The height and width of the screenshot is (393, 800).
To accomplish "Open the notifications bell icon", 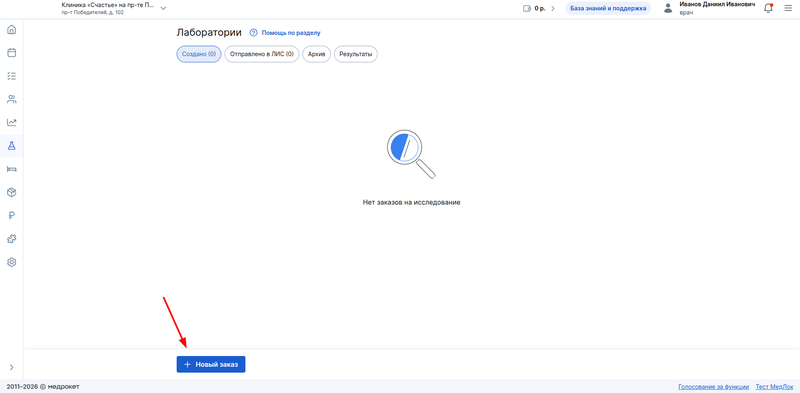I will tap(768, 8).
